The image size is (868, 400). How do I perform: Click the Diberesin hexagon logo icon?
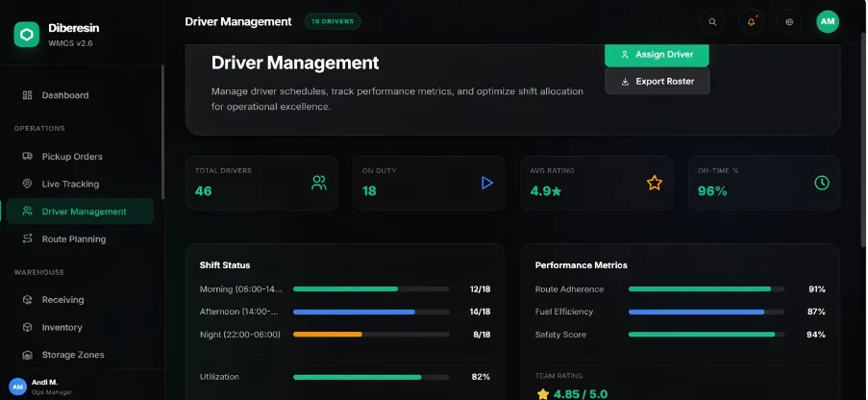[27, 35]
